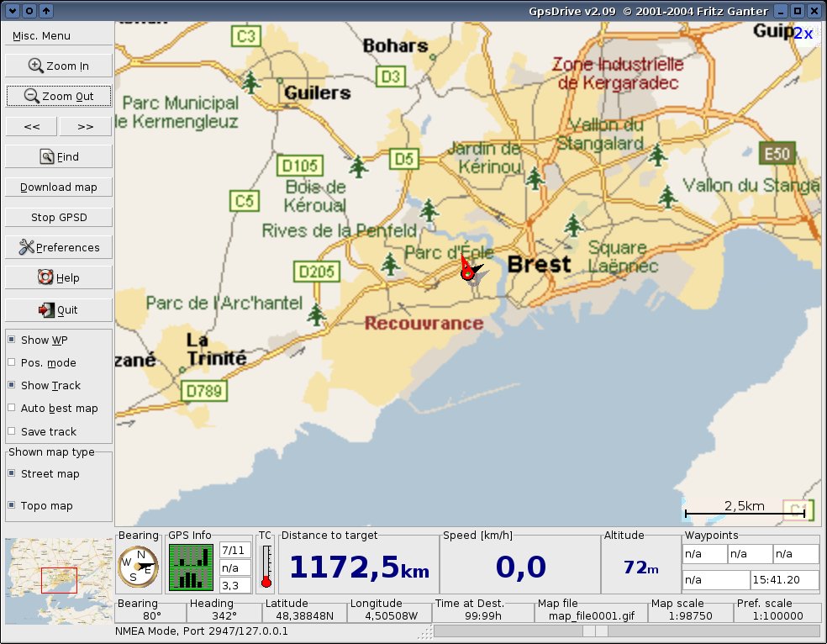Click the bottom scale slider handle
Image resolution: width=827 pixels, height=644 pixels.
coord(596,631)
